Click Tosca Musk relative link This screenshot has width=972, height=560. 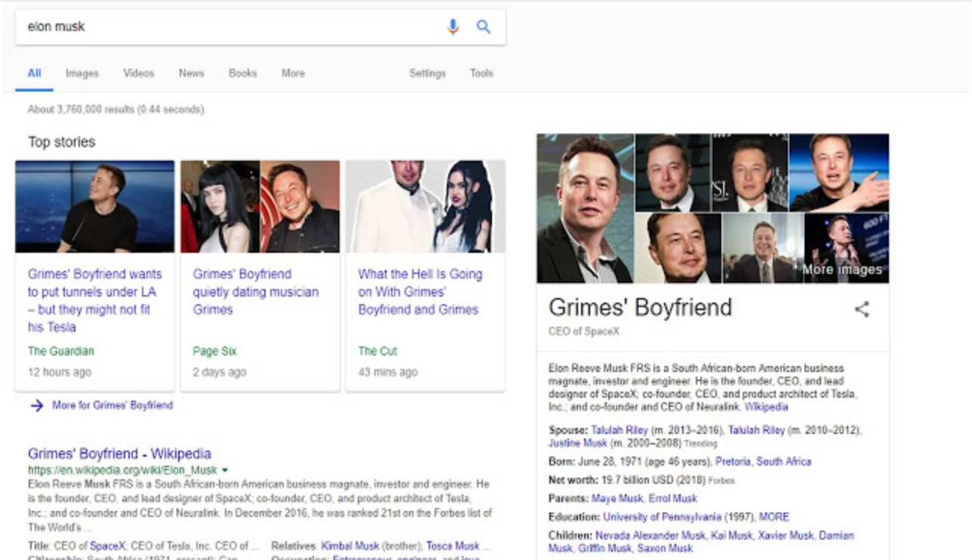453,546
